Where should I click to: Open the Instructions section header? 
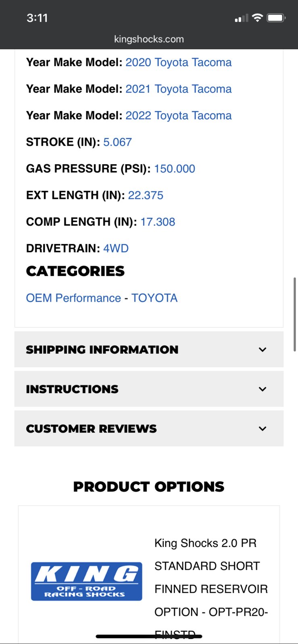pos(149,389)
